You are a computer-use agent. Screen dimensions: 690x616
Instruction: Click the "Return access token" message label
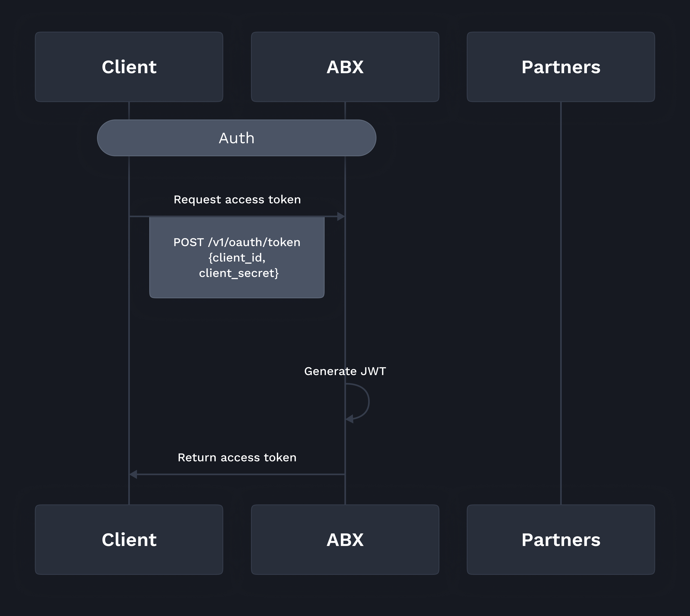coord(237,457)
